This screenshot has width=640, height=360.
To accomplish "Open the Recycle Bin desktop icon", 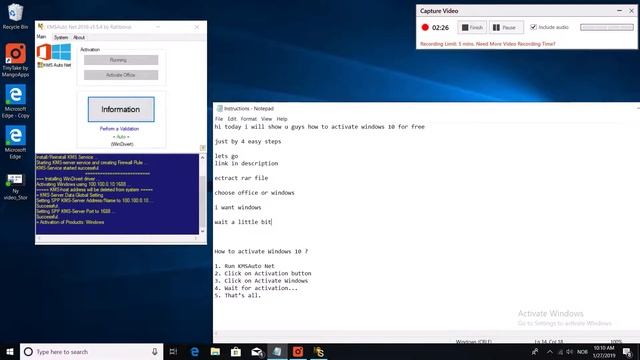I will click(x=16, y=16).
